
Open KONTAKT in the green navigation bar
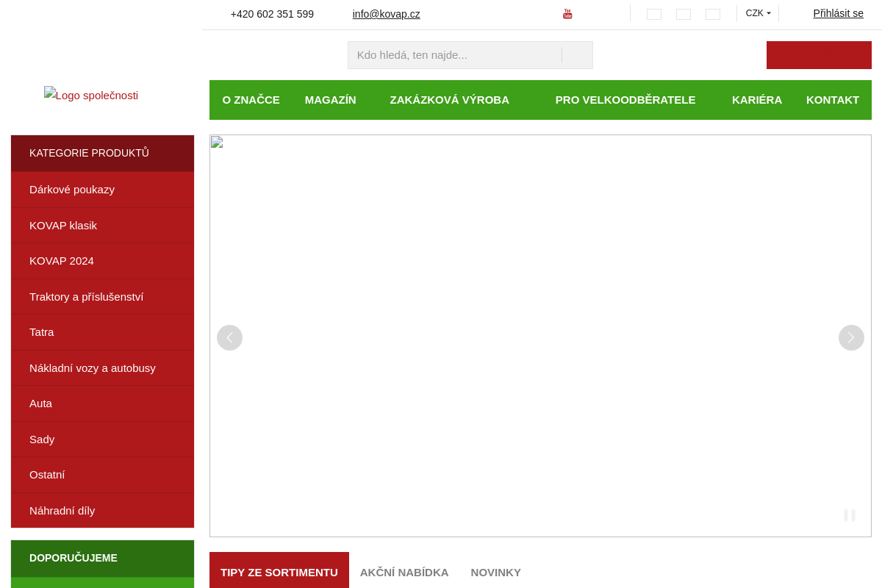pos(833,100)
